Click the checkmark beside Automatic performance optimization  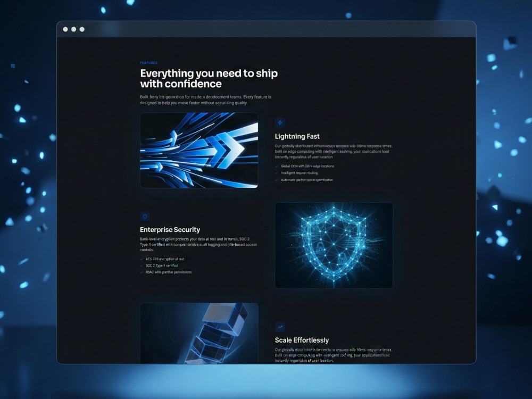tap(277, 180)
